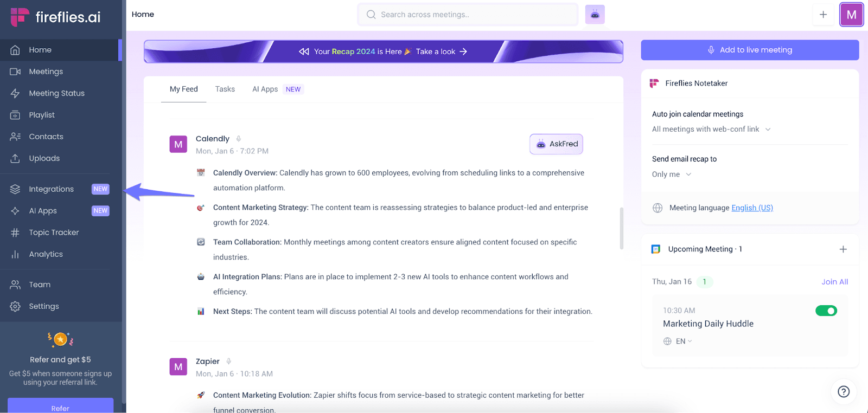Switch to the AI Apps tab

point(265,89)
